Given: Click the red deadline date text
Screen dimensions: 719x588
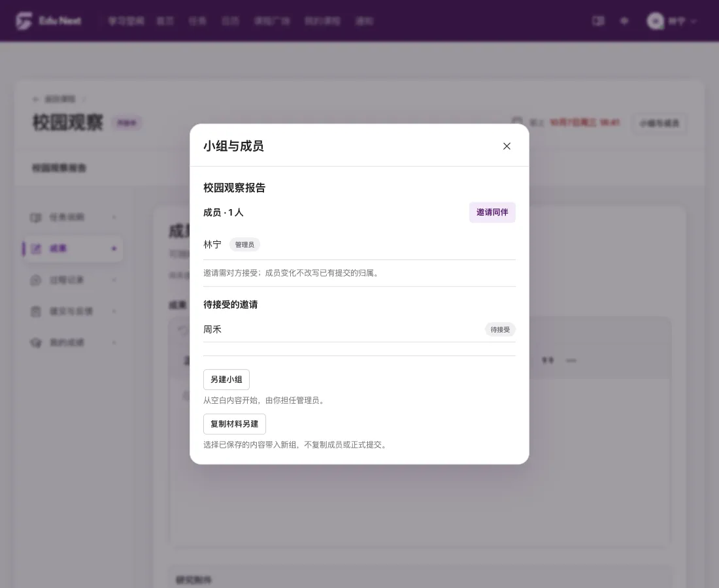Looking at the screenshot, I should (584, 122).
